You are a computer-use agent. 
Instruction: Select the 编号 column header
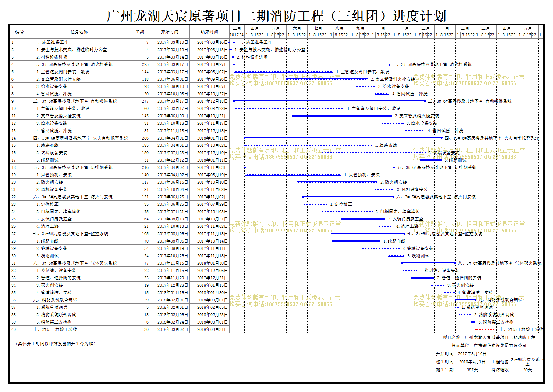(x=20, y=32)
